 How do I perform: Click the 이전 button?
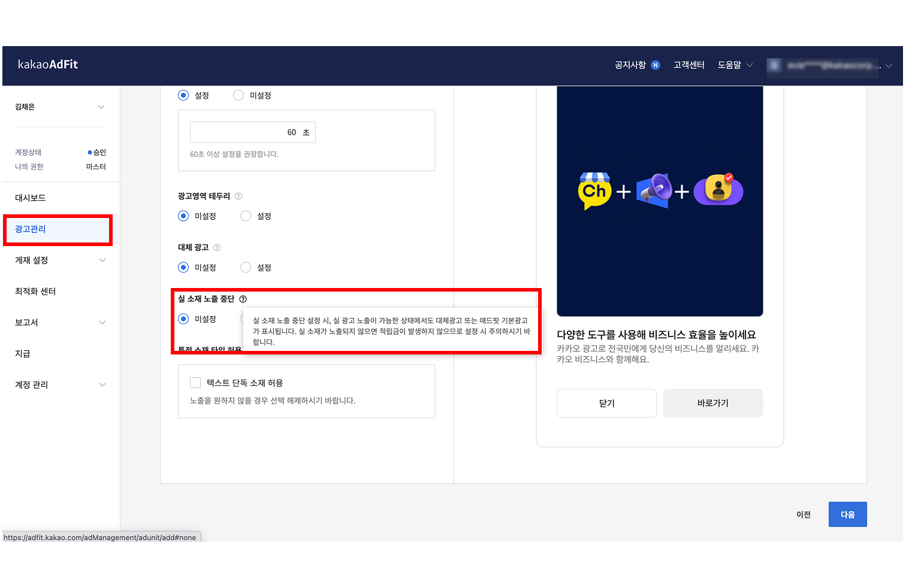[804, 515]
